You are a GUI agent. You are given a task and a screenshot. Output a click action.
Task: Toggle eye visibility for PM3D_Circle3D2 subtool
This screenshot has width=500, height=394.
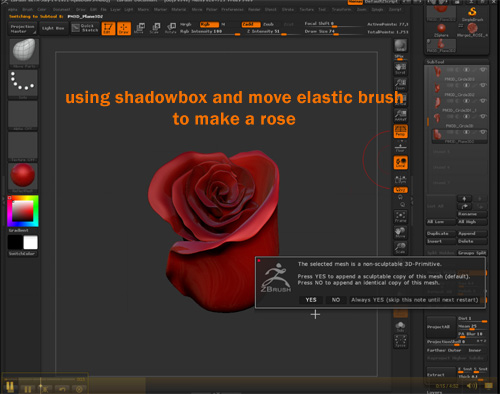coord(483,85)
